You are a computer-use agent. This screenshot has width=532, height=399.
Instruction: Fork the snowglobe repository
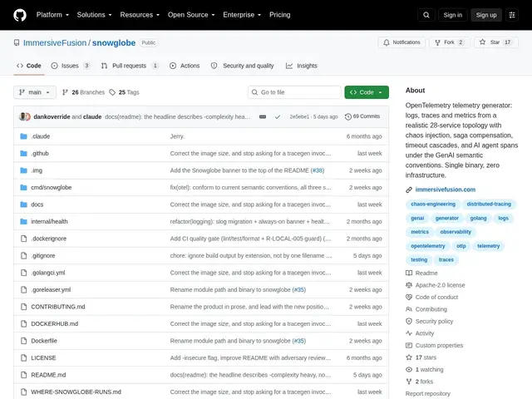tap(450, 42)
